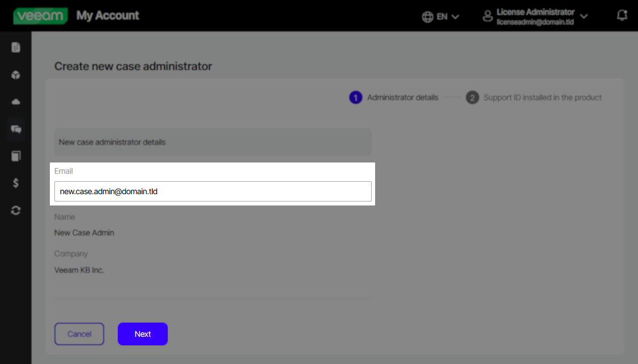Select the renewals sync icon in sidebar
The image size is (638, 364).
(x=15, y=210)
